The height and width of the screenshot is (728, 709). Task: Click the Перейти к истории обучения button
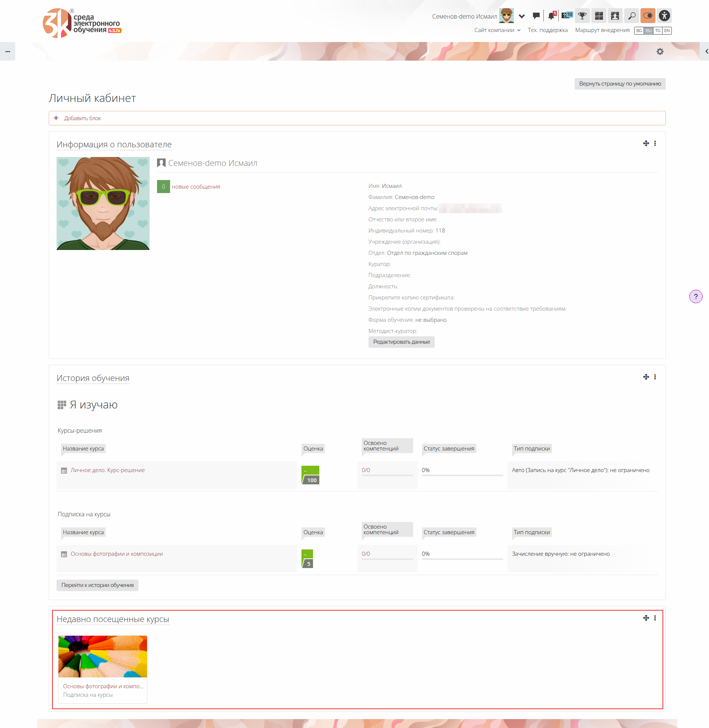tap(97, 585)
